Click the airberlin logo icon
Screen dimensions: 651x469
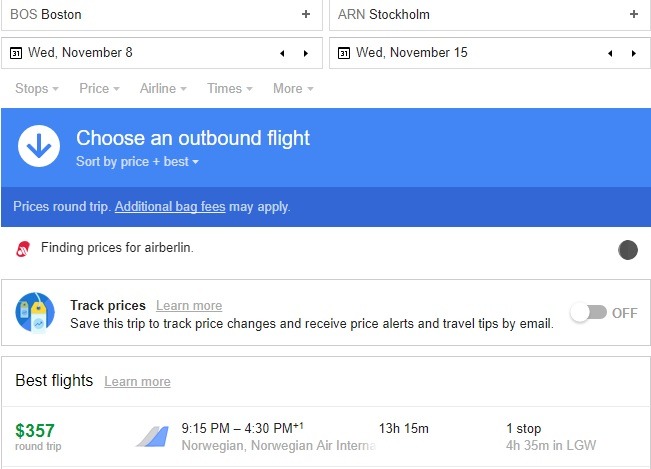pos(23,249)
